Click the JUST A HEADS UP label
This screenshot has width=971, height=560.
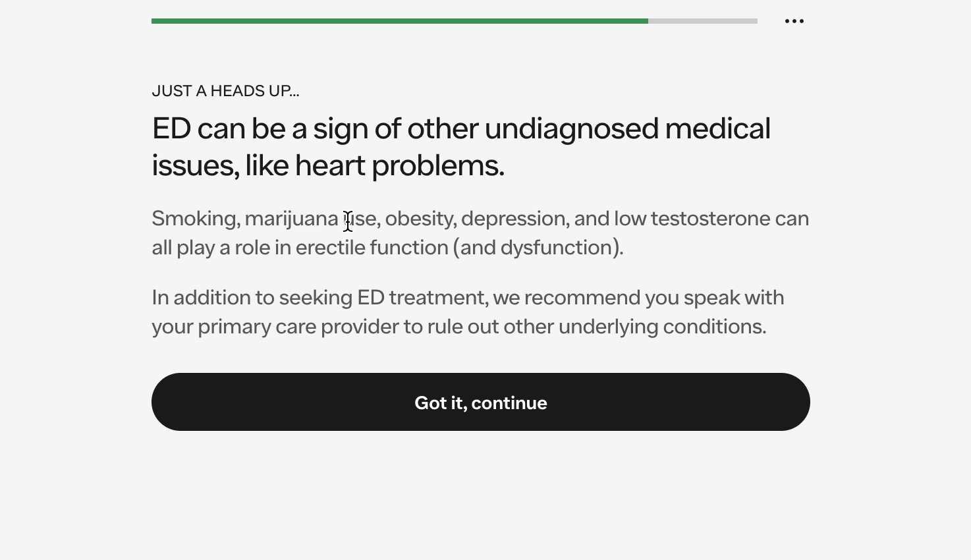pyautogui.click(x=225, y=91)
